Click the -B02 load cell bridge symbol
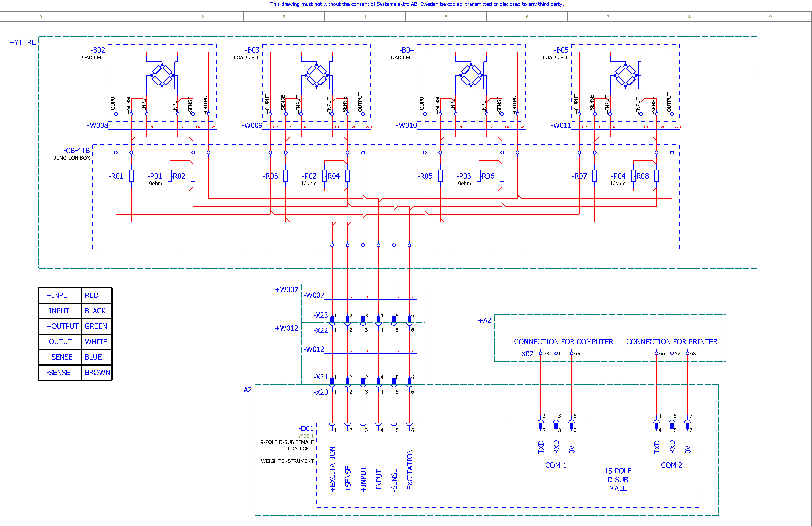This screenshot has width=812, height=526. click(x=162, y=75)
